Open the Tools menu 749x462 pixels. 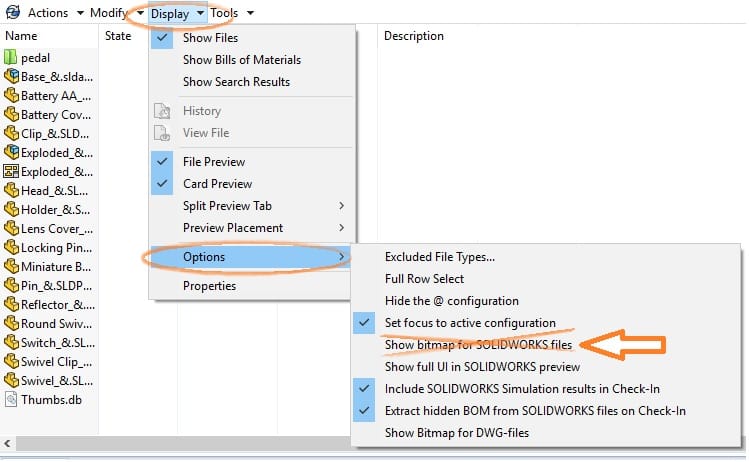(231, 13)
